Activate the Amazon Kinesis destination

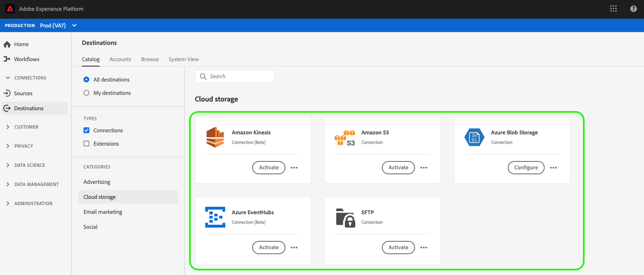(269, 168)
